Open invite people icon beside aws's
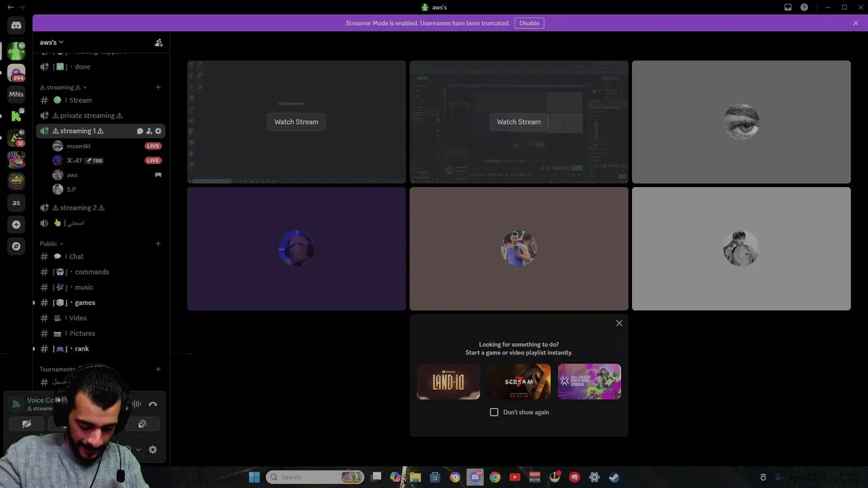Image resolution: width=868 pixels, height=488 pixels. 159,43
